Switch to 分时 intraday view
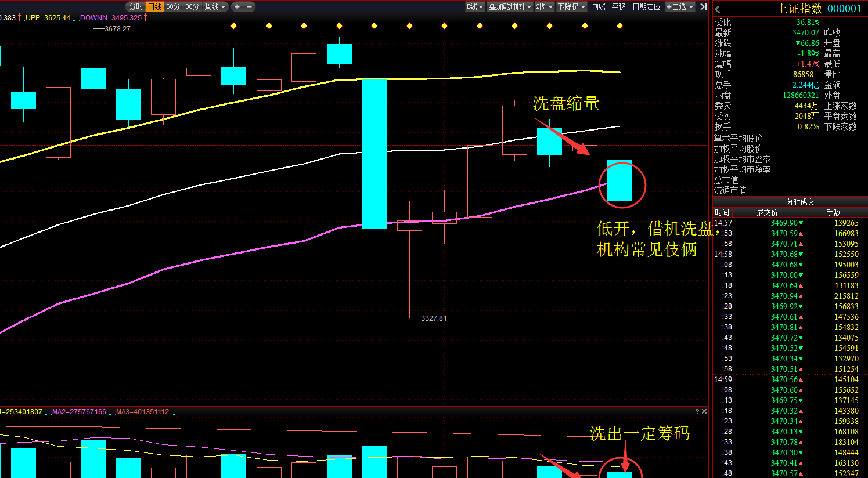 [136, 6]
